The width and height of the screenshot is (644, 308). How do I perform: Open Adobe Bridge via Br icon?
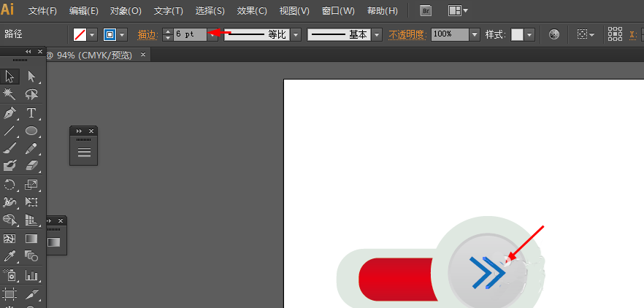click(x=426, y=11)
